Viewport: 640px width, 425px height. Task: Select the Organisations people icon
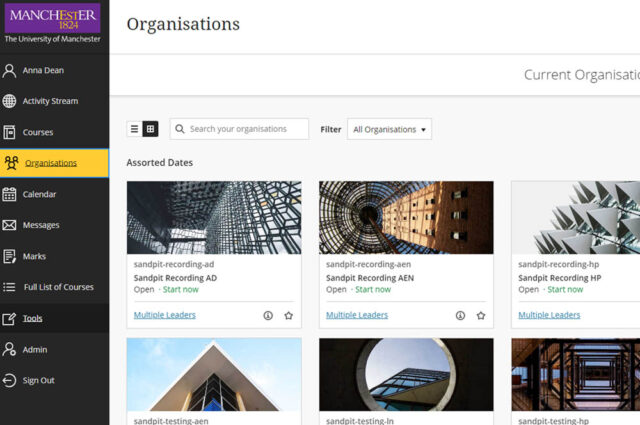click(11, 163)
